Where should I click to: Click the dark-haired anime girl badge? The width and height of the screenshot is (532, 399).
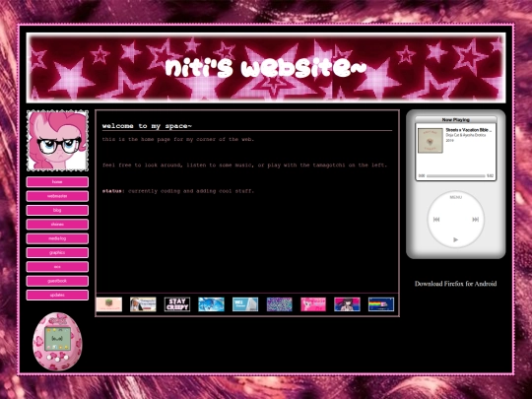tap(347, 304)
